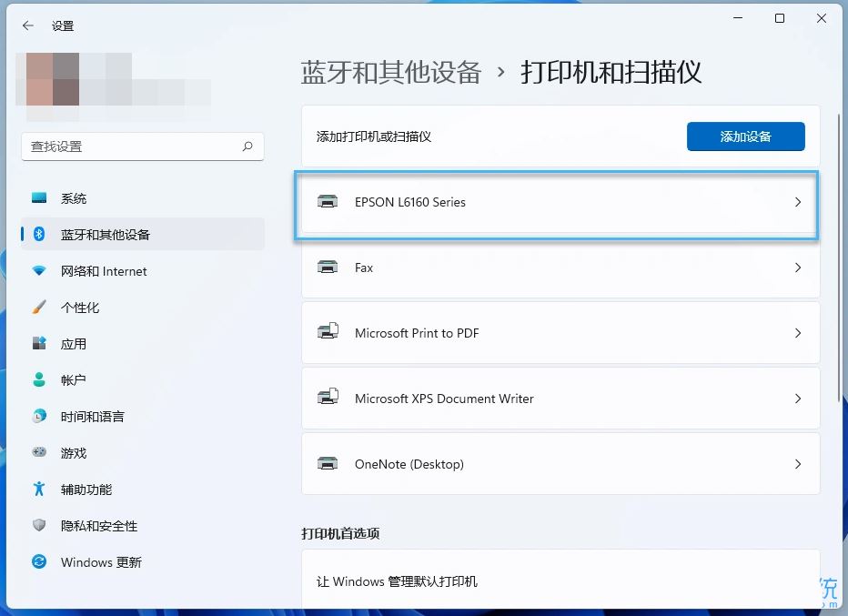The height and width of the screenshot is (616, 848).
Task: Select the 隐私和安全性 shield icon
Action: (38, 525)
